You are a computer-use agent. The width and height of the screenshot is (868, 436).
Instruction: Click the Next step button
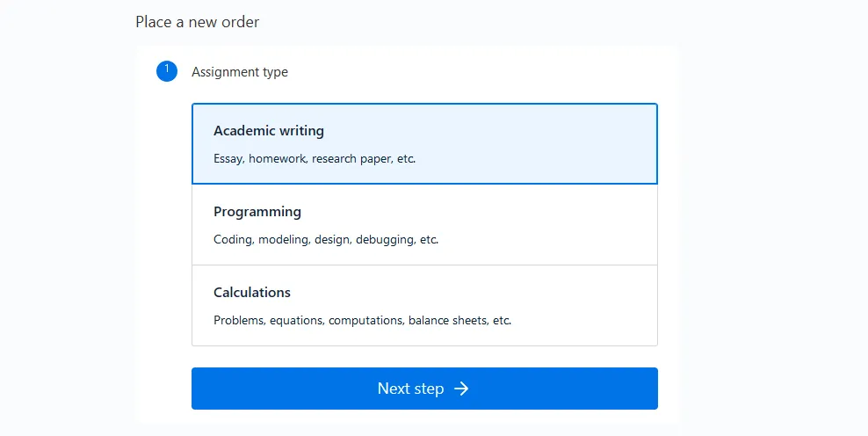[x=424, y=389]
